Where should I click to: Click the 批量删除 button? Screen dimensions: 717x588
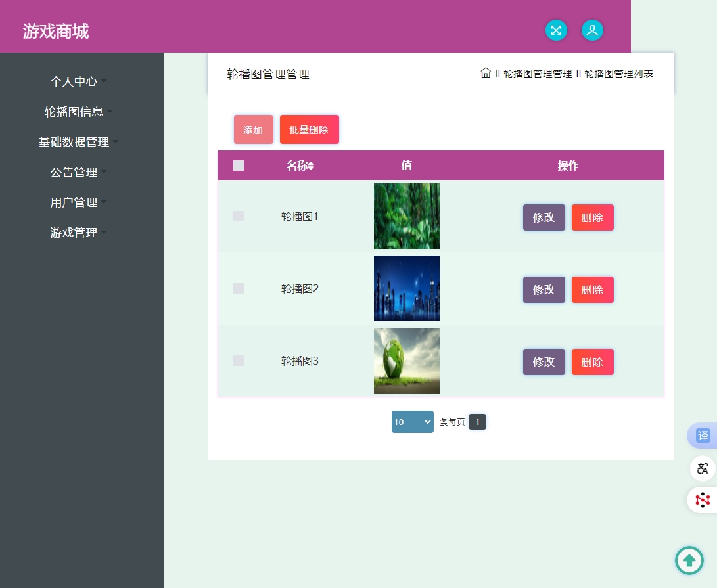point(310,129)
